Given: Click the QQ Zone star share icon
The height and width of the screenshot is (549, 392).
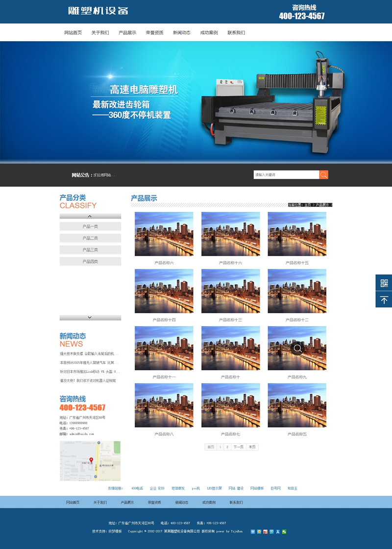Looking at the screenshot, I should [x=259, y=531].
